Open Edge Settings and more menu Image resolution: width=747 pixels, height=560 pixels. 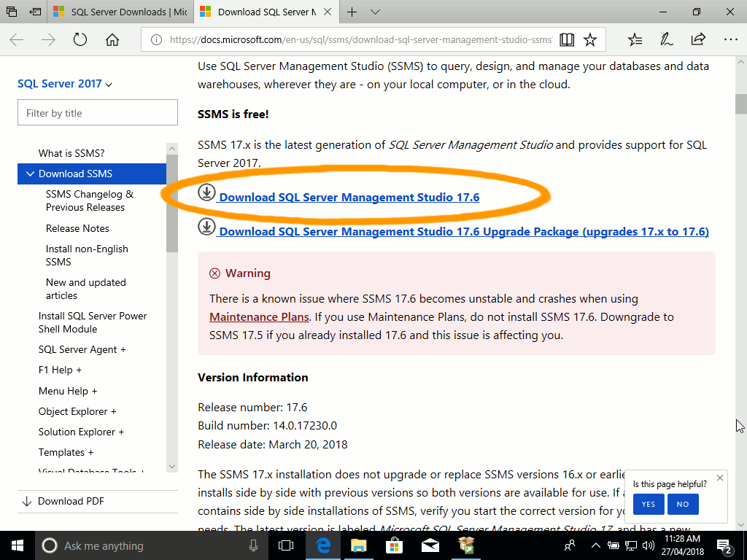click(730, 39)
